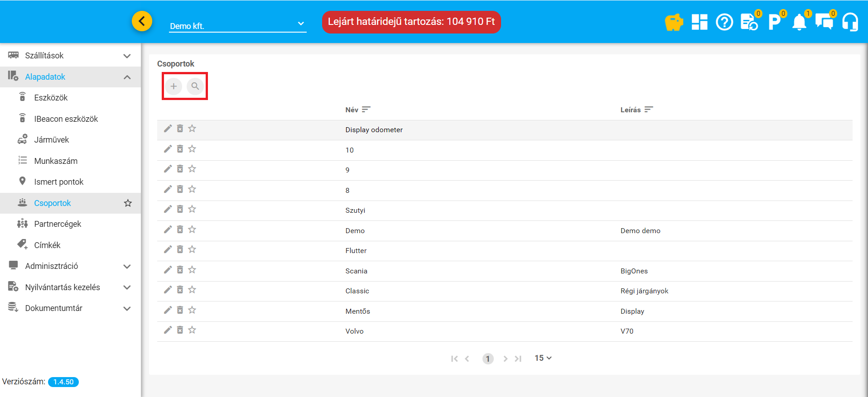Open the help question mark icon
This screenshot has height=397, width=868.
point(724,22)
